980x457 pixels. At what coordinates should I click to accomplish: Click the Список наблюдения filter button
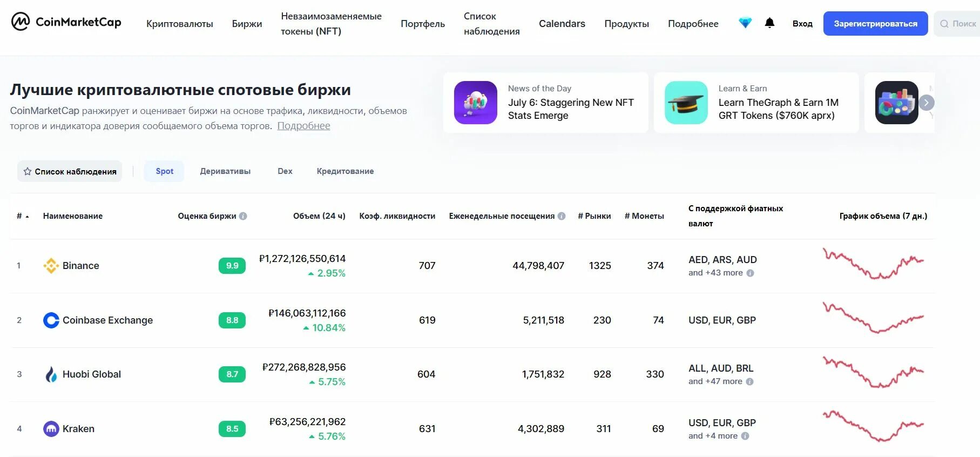[70, 171]
